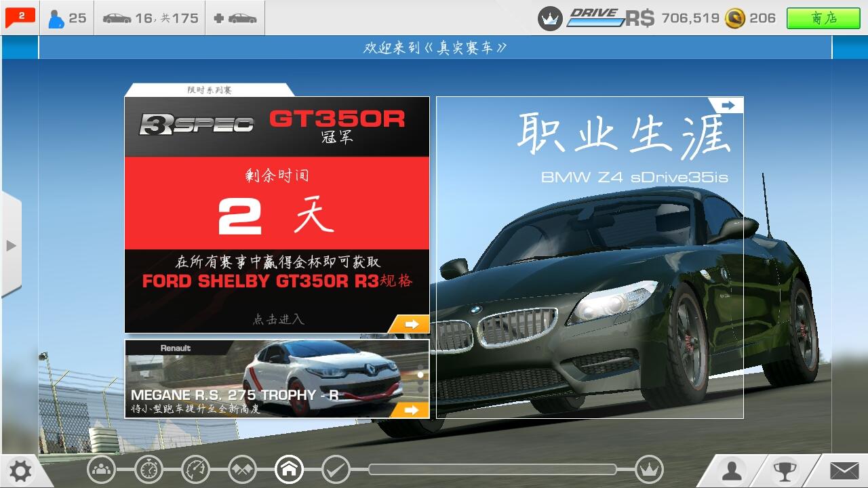Open the multiplayer group icon in bottom bar
Screen dimensions: 868x488
[x=101, y=468]
